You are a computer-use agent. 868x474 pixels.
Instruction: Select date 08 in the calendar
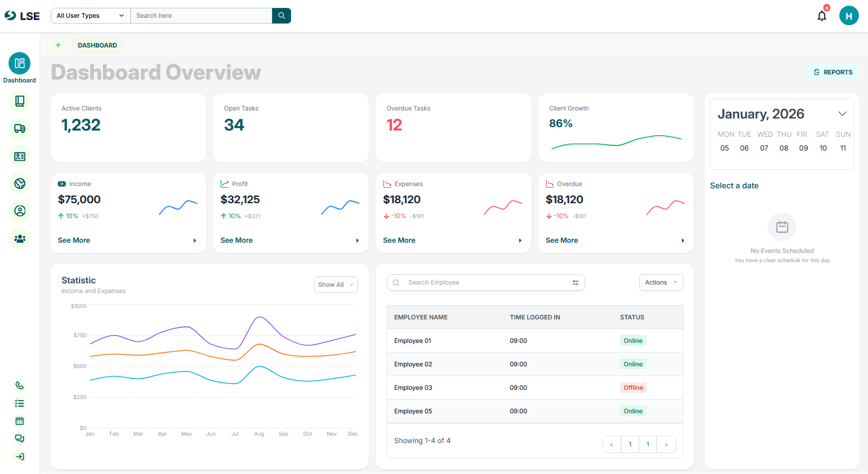pos(784,148)
